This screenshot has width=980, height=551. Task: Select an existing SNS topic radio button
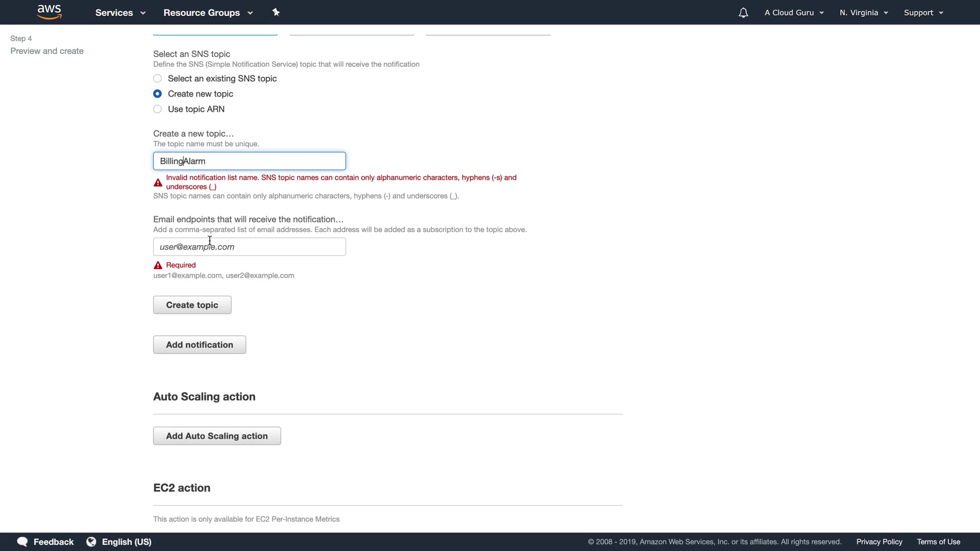tap(158, 79)
